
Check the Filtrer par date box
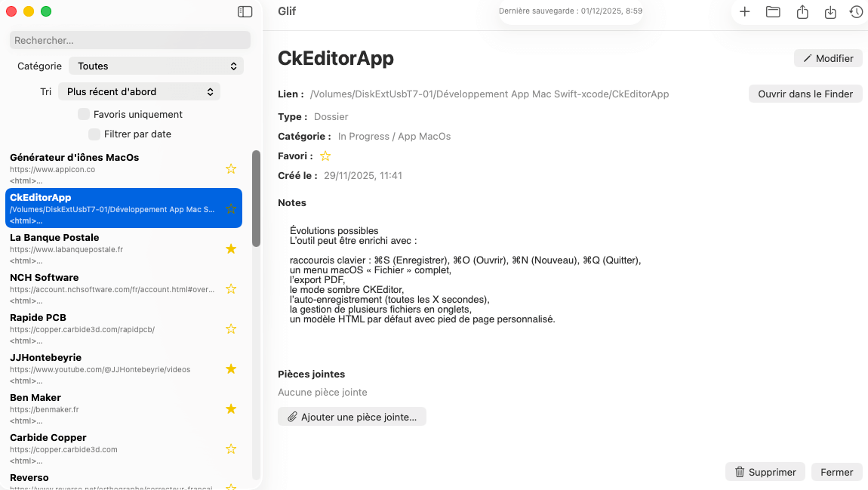click(94, 134)
